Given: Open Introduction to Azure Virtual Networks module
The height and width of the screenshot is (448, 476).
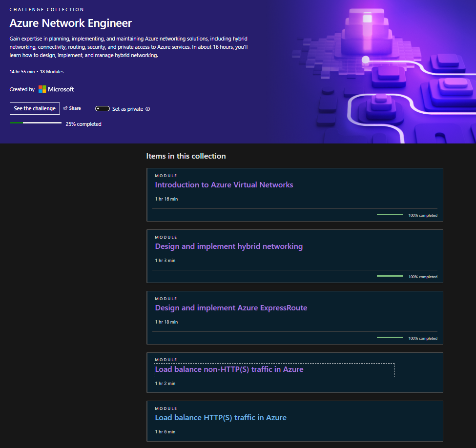Looking at the screenshot, I should tap(224, 185).
